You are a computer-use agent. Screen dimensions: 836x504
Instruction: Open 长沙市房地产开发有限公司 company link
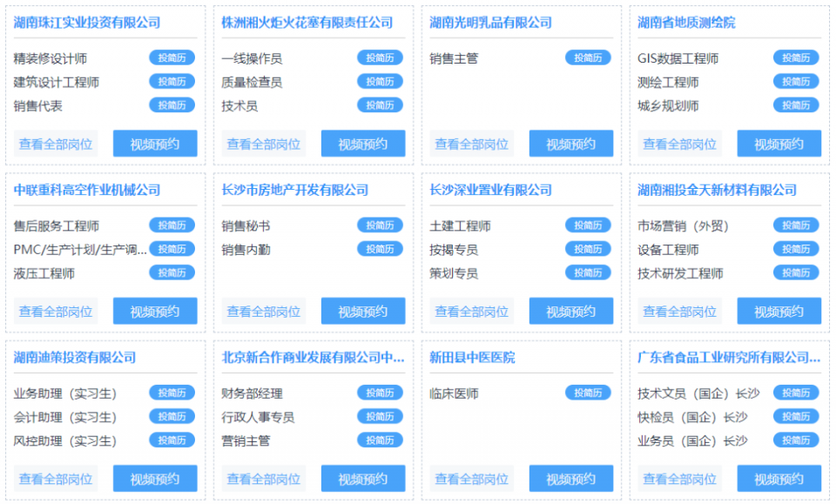(x=295, y=190)
